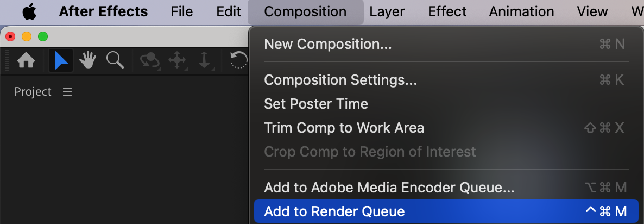Viewport: 644px width, 224px height.
Task: Select the Selection arrow tool
Action: tap(61, 60)
